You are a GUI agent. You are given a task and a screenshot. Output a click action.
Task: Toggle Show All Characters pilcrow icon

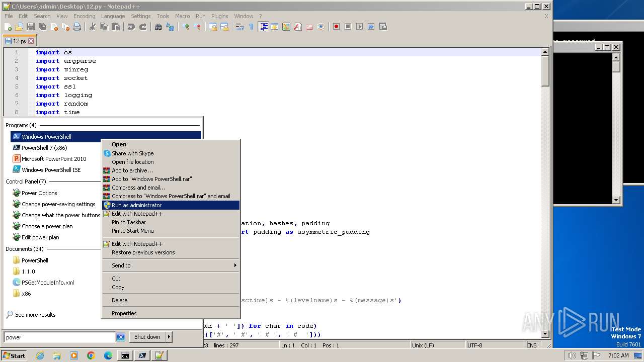tap(252, 27)
